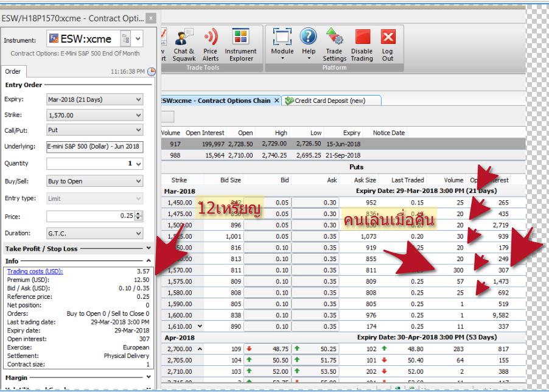The width and height of the screenshot is (549, 392).
Task: Expand the Take Profit / Stop Loss section
Action: click(149, 248)
